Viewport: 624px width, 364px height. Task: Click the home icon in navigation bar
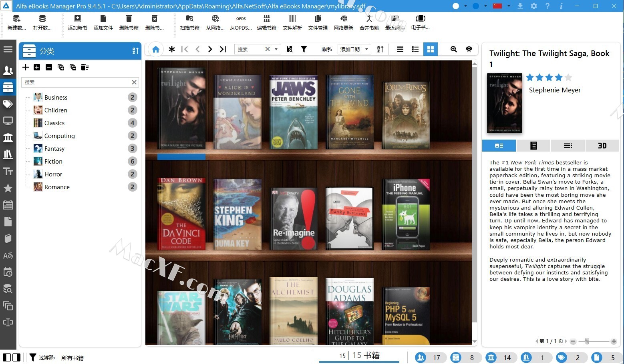(x=156, y=49)
